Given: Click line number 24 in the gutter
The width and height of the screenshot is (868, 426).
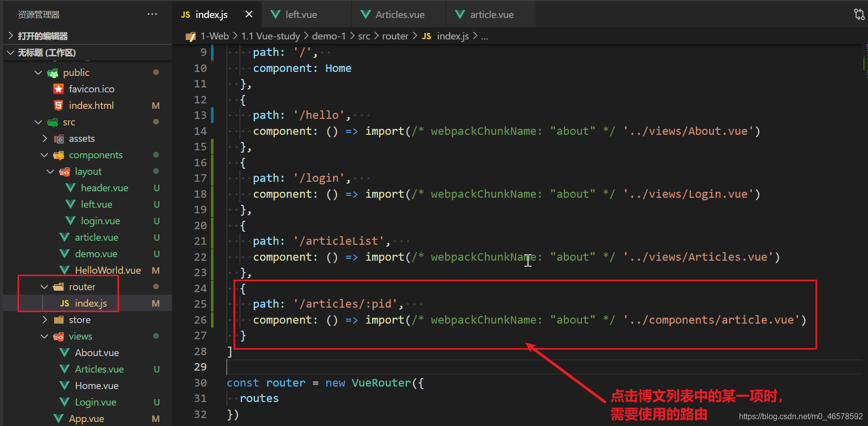Looking at the screenshot, I should tap(200, 289).
